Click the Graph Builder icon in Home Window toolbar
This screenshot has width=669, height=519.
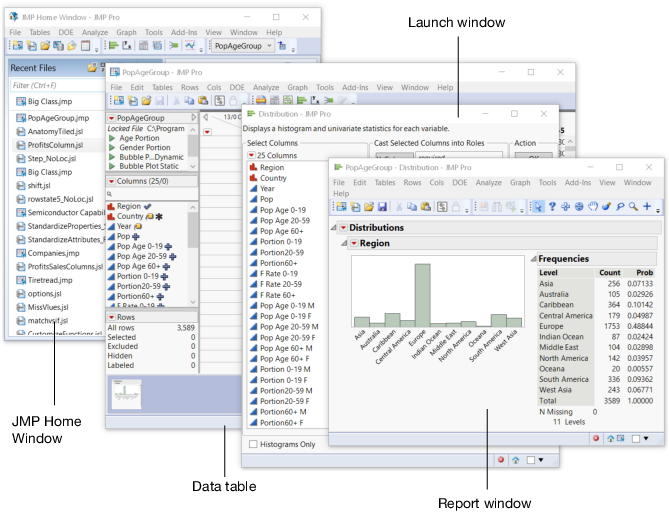click(190, 46)
